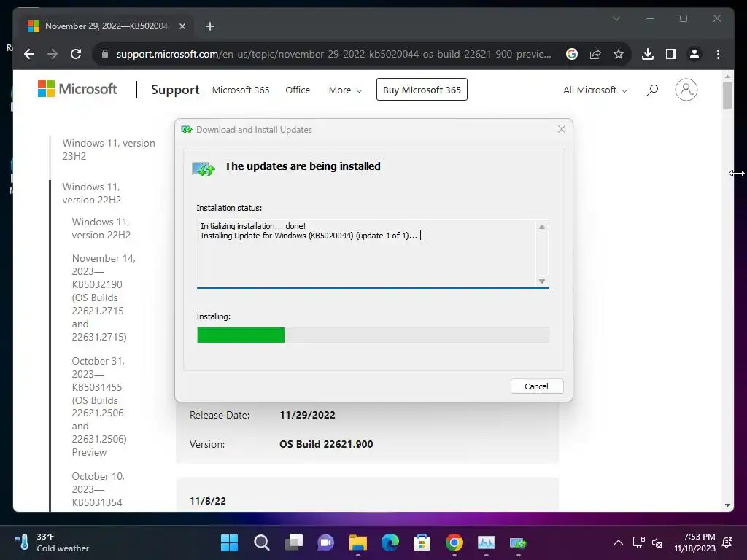Open resource monitor taskbar icon

coord(487,542)
